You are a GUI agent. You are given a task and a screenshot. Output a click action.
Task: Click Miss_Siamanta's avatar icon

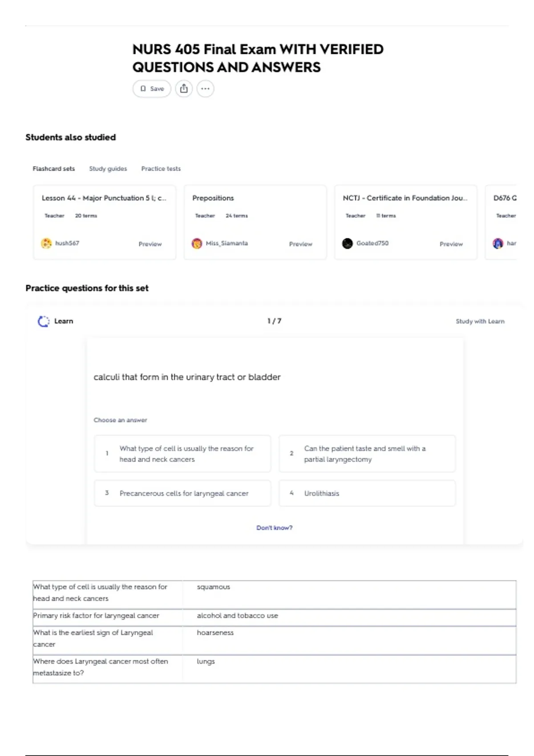click(x=197, y=243)
